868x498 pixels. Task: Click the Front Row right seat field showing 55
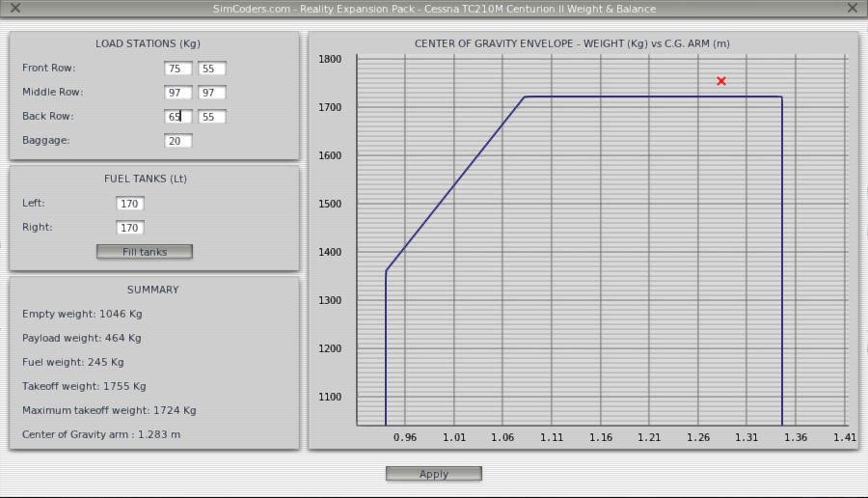click(x=212, y=69)
